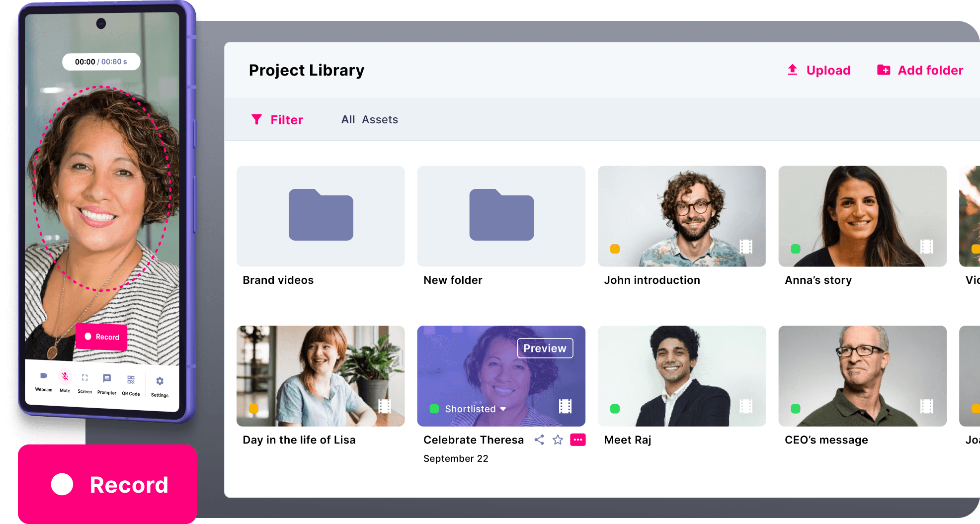This screenshot has height=524, width=980.
Task: Tap Record button on phone screen
Action: (x=101, y=337)
